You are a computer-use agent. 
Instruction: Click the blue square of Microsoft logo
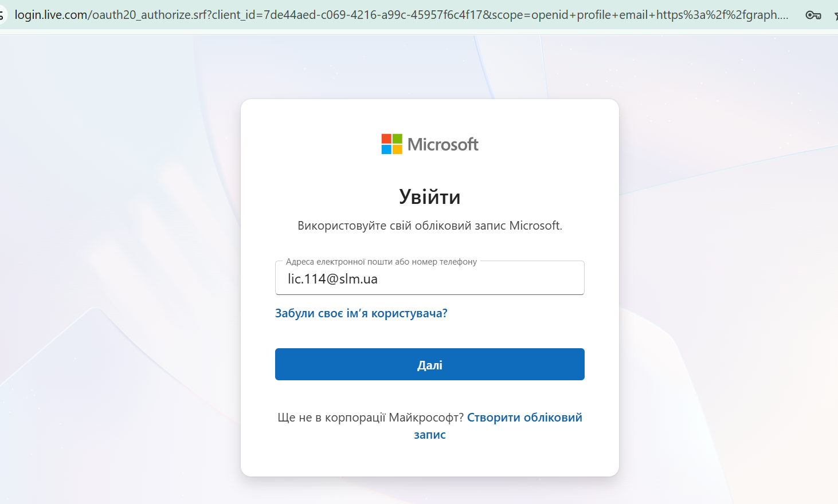(x=387, y=149)
